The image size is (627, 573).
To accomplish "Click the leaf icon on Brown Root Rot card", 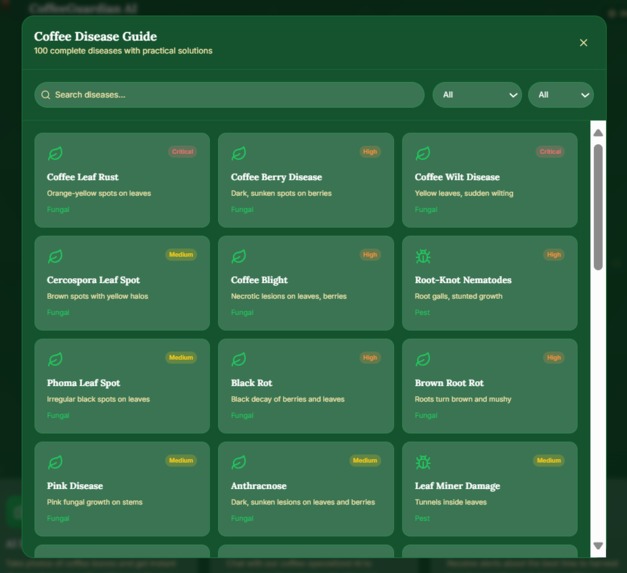I will (x=423, y=359).
